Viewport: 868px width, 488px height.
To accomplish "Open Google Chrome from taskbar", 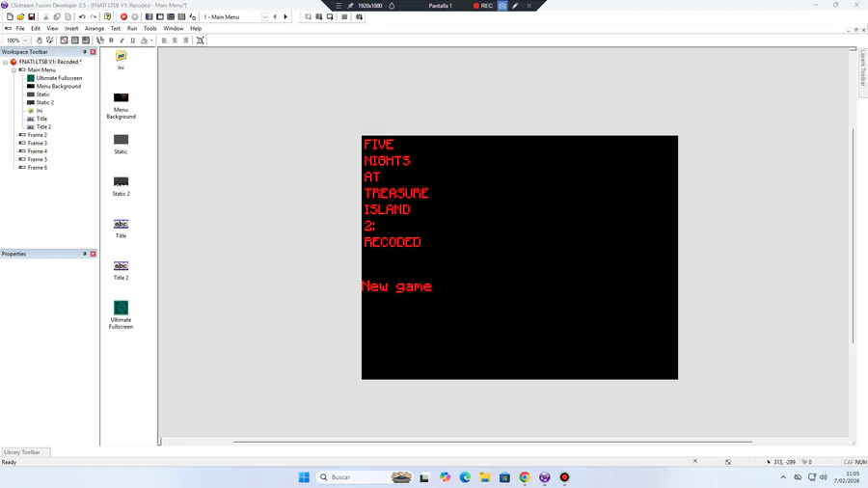I will (525, 477).
